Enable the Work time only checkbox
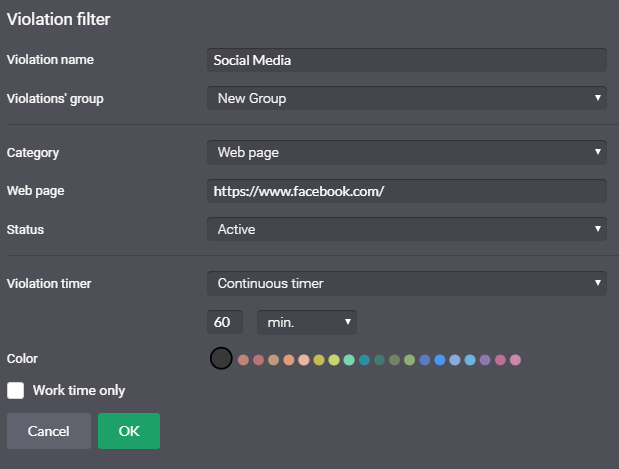Image resolution: width=619 pixels, height=469 pixels. pyautogui.click(x=15, y=390)
